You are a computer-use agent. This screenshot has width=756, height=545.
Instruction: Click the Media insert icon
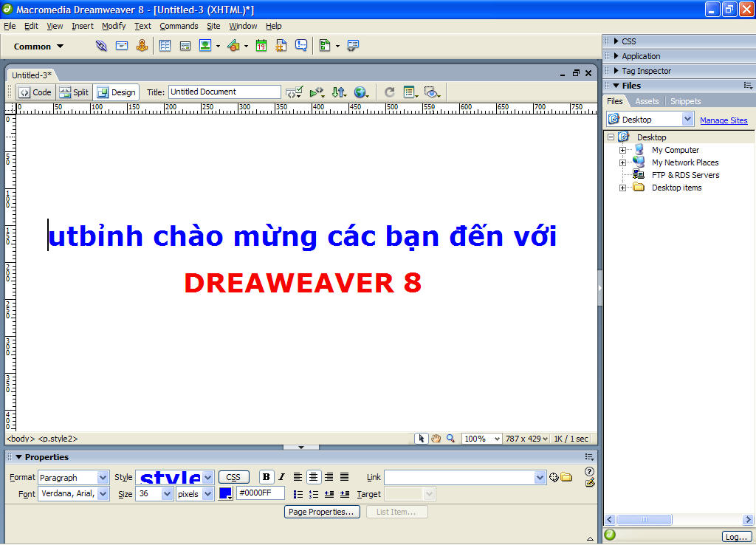tap(234, 46)
